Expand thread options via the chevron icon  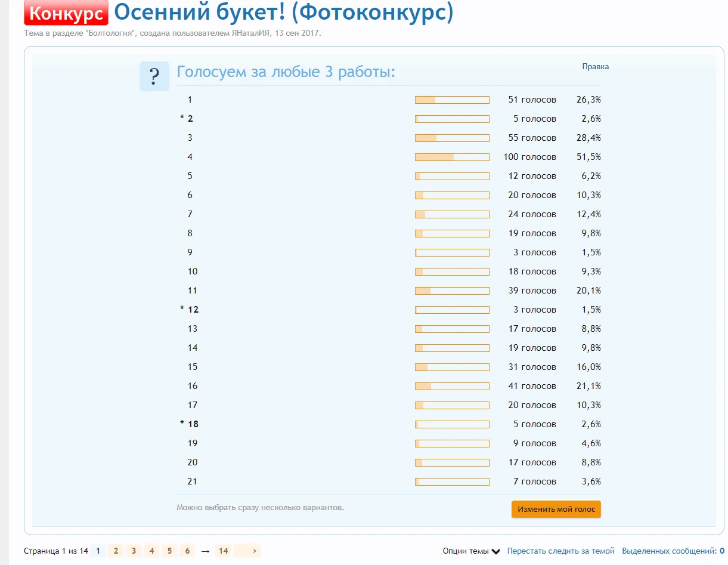[497, 551]
